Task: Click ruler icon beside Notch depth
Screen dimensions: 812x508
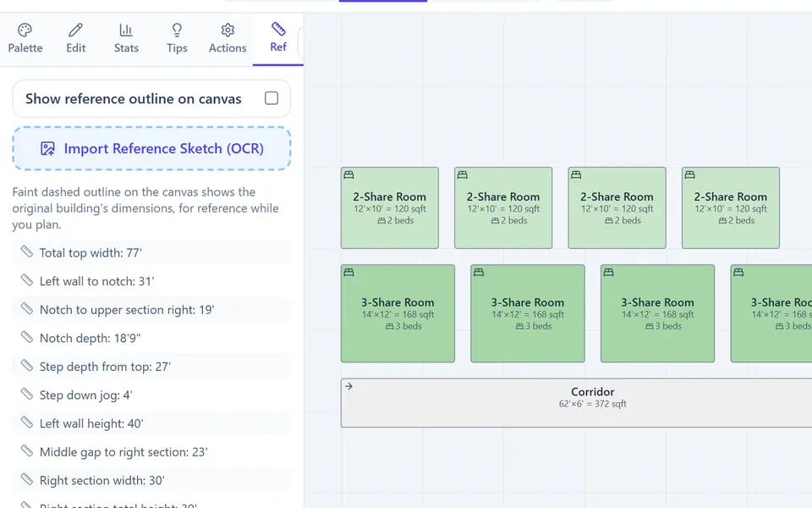Action: (x=27, y=338)
